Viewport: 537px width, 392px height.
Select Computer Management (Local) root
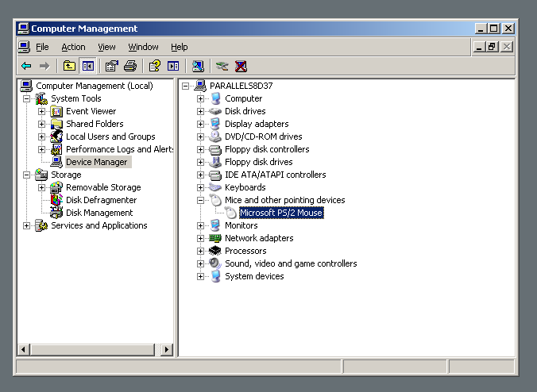(x=95, y=86)
